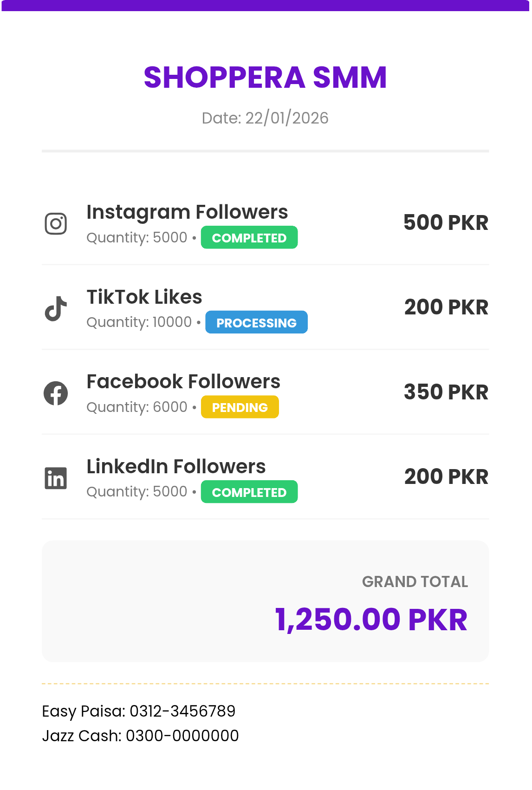Click the Instagram Followers COMPLETED badge

coord(249,238)
